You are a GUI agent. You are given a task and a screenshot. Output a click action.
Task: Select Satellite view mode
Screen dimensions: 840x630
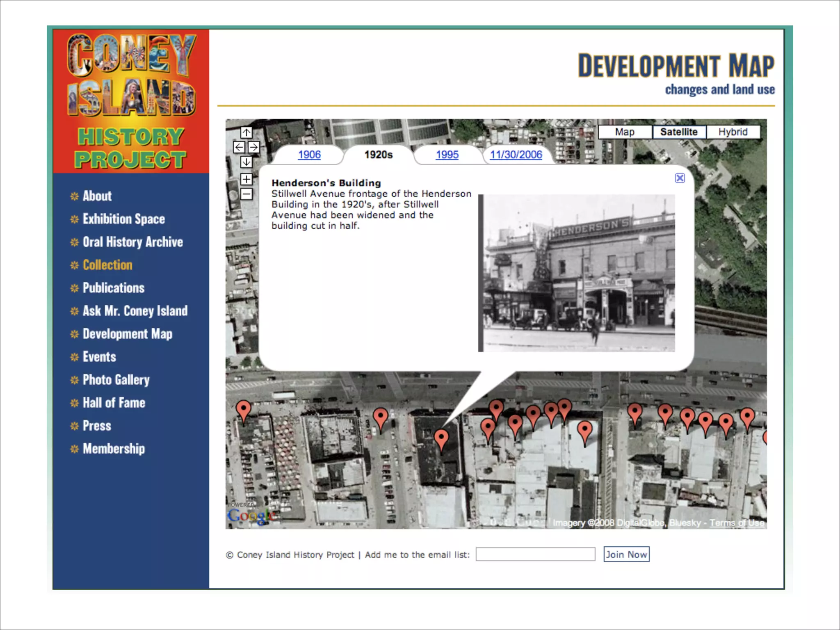679,132
